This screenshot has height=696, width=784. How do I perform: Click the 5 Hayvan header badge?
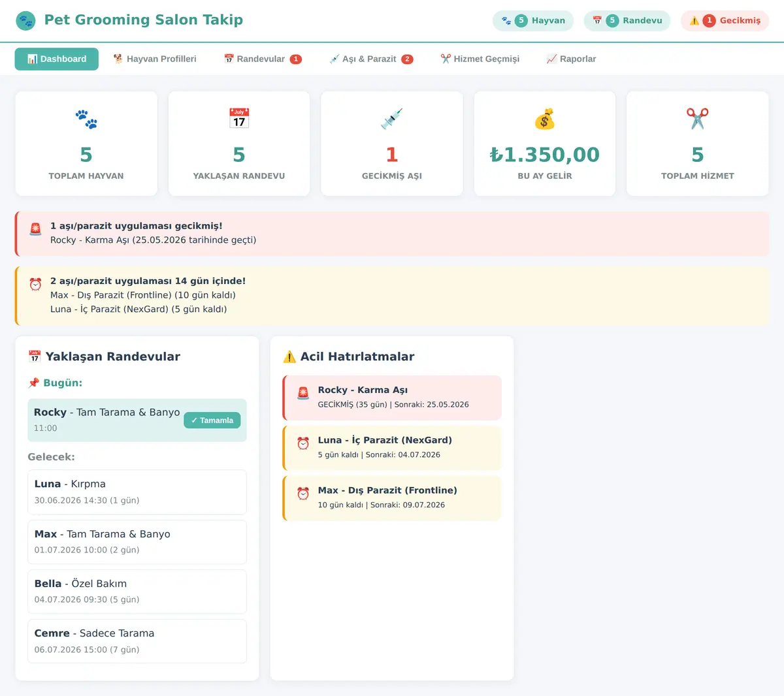533,21
